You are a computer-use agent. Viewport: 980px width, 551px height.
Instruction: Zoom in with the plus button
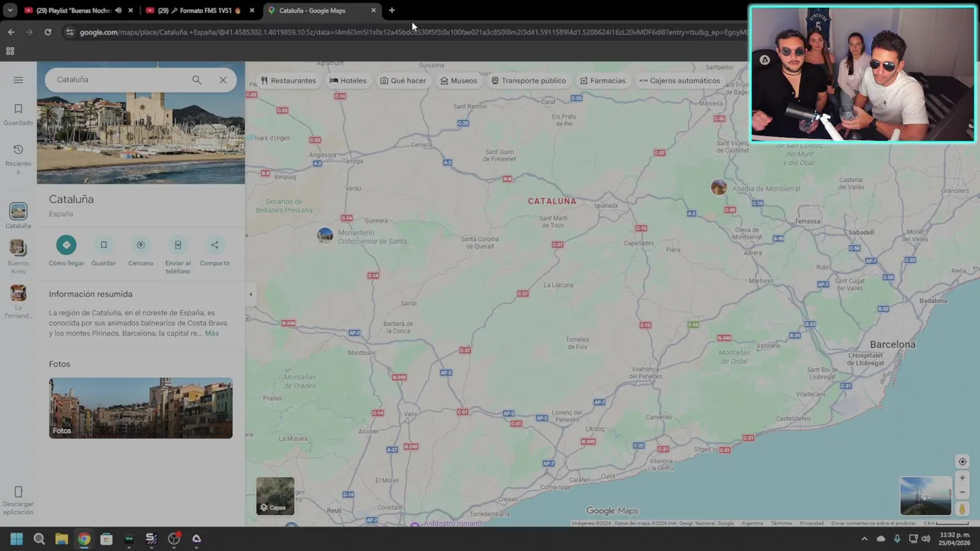(962, 478)
